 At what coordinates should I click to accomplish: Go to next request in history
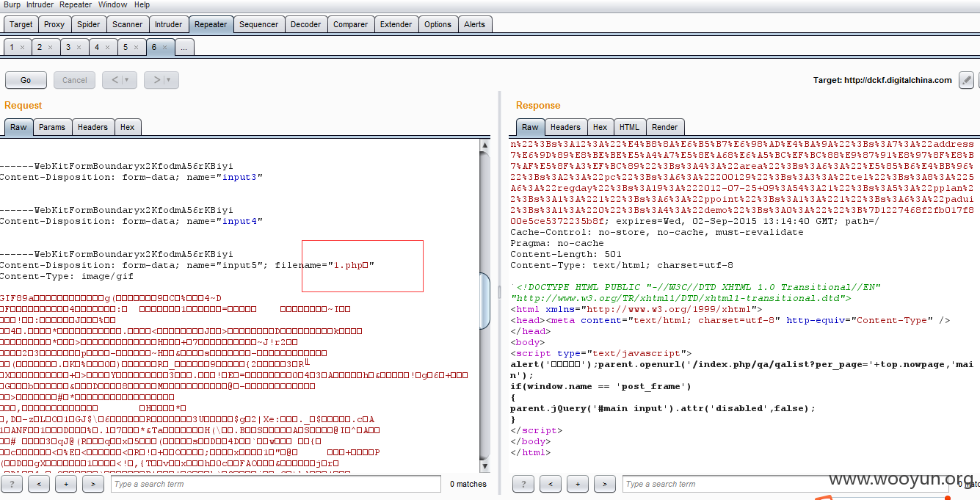pyautogui.click(x=156, y=80)
